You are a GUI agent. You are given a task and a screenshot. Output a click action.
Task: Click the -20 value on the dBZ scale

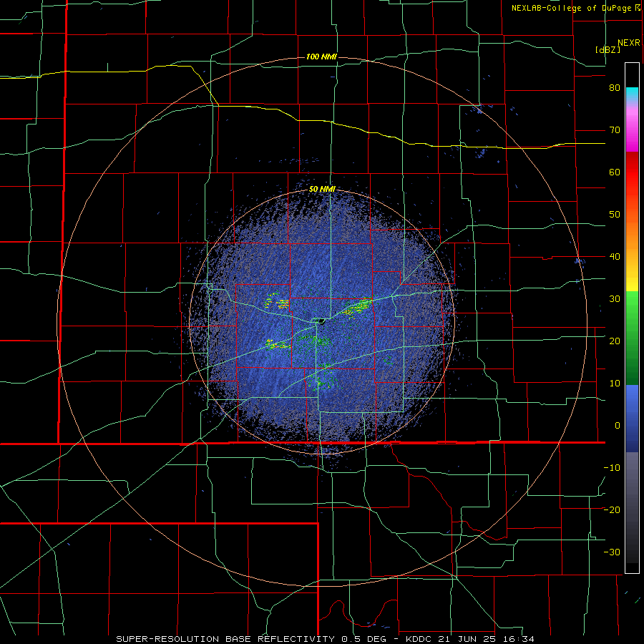pos(612,510)
